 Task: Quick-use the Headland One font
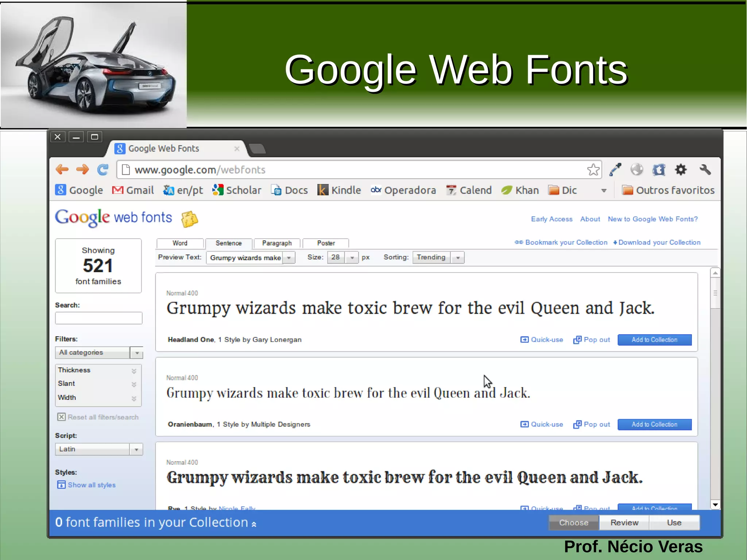coord(542,340)
